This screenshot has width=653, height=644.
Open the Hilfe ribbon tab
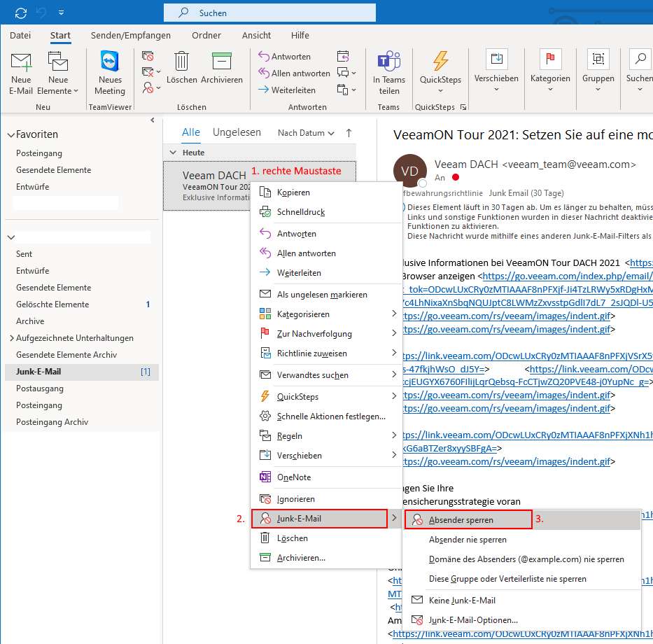coord(300,36)
